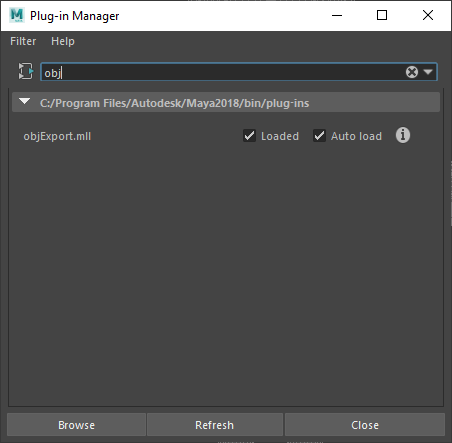Viewport: 452px width, 443px height.
Task: Click the Browse button
Action: [76, 425]
